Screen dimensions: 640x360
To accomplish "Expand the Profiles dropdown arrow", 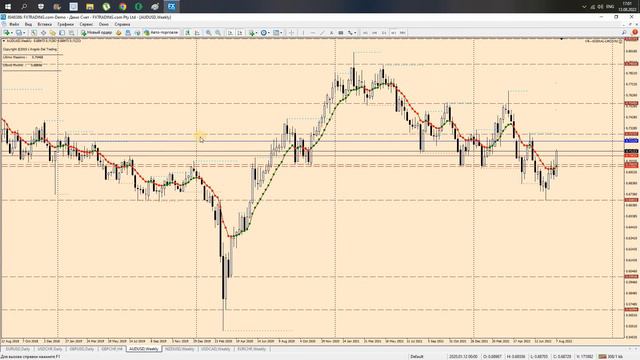I will (24, 33).
